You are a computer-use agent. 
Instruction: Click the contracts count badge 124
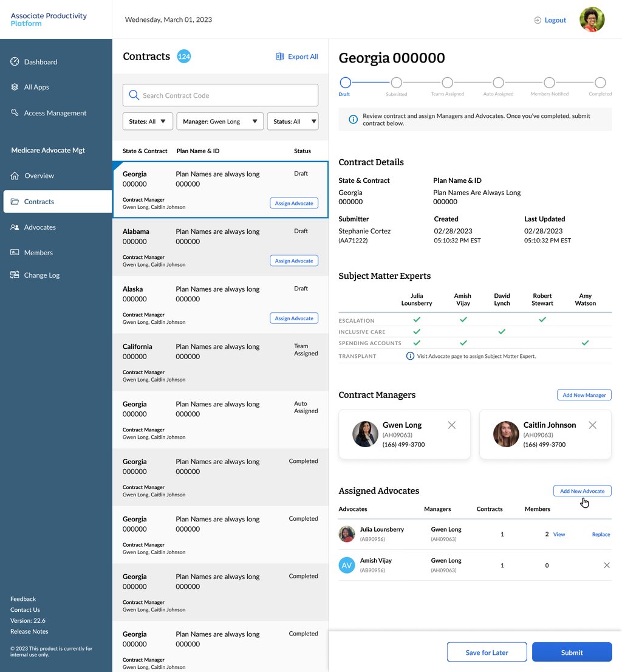tap(184, 56)
